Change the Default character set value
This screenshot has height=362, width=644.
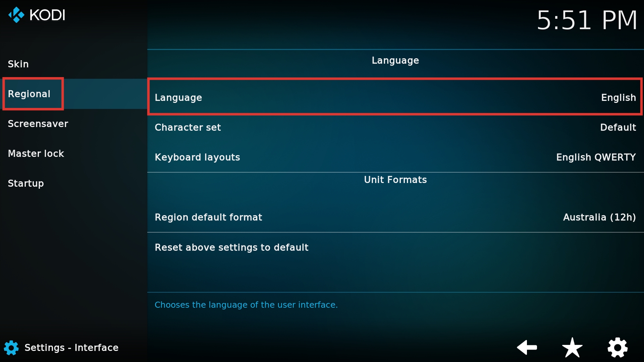pyautogui.click(x=618, y=127)
